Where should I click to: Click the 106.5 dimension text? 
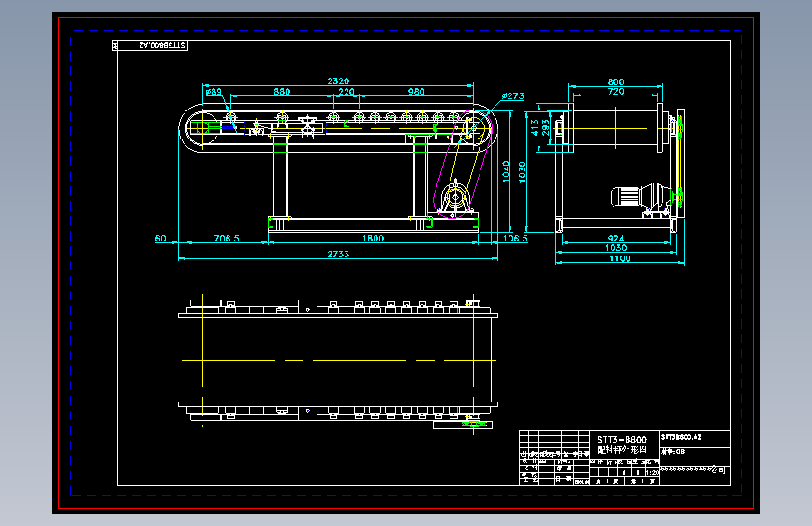(x=515, y=238)
